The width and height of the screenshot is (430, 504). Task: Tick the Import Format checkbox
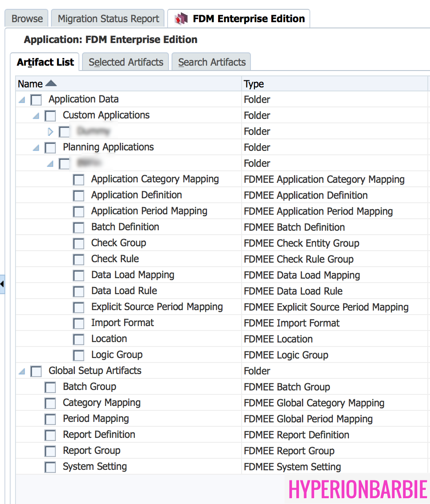click(x=78, y=323)
